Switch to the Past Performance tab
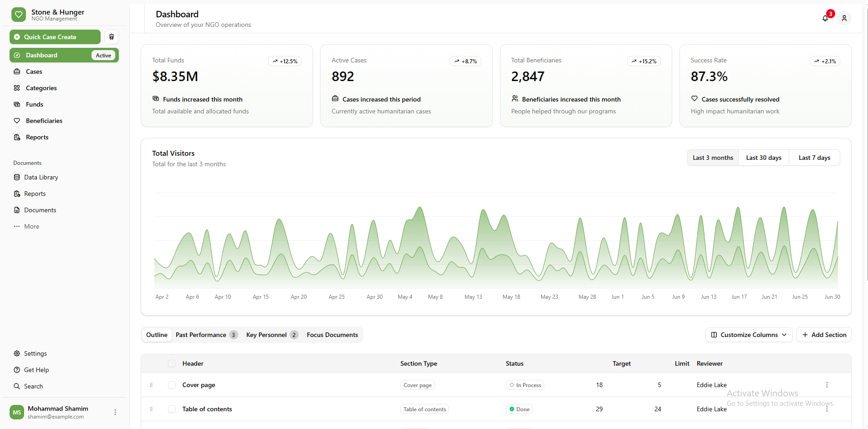Image resolution: width=868 pixels, height=429 pixels. 201,335
